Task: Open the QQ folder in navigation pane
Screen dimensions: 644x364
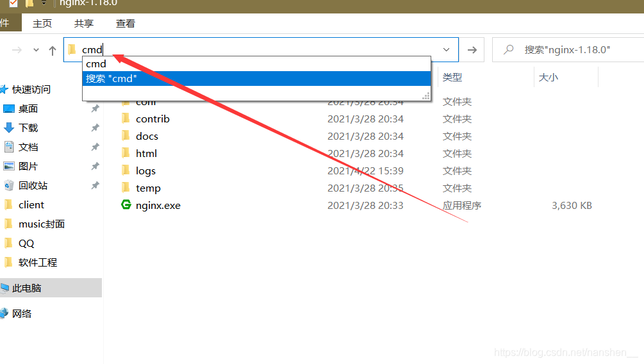Action: (26, 244)
